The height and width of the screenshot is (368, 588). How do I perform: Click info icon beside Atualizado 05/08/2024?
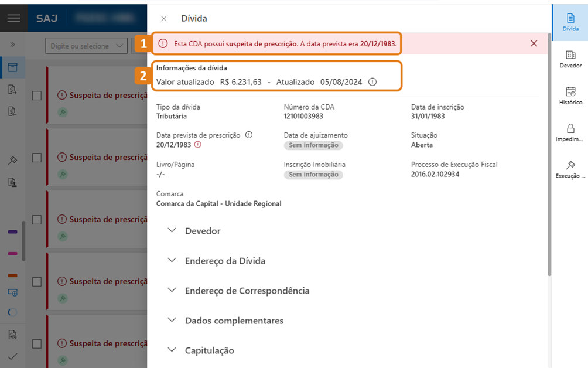pyautogui.click(x=372, y=82)
